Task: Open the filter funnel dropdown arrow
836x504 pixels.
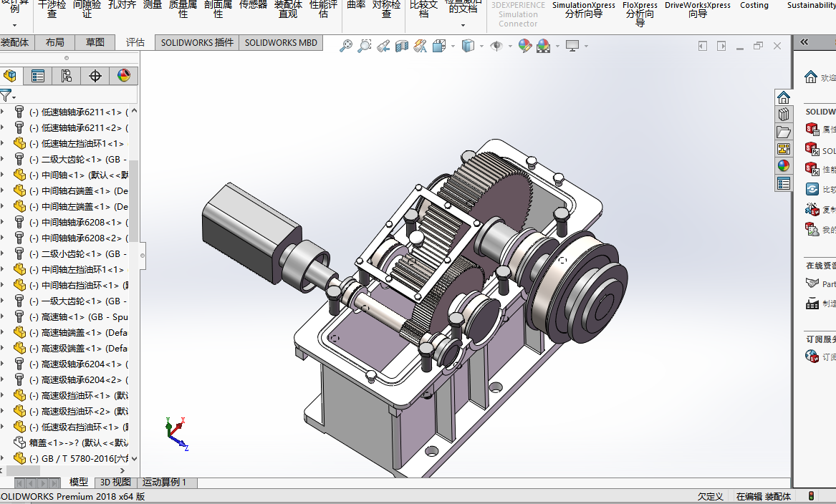Action: (x=14, y=97)
